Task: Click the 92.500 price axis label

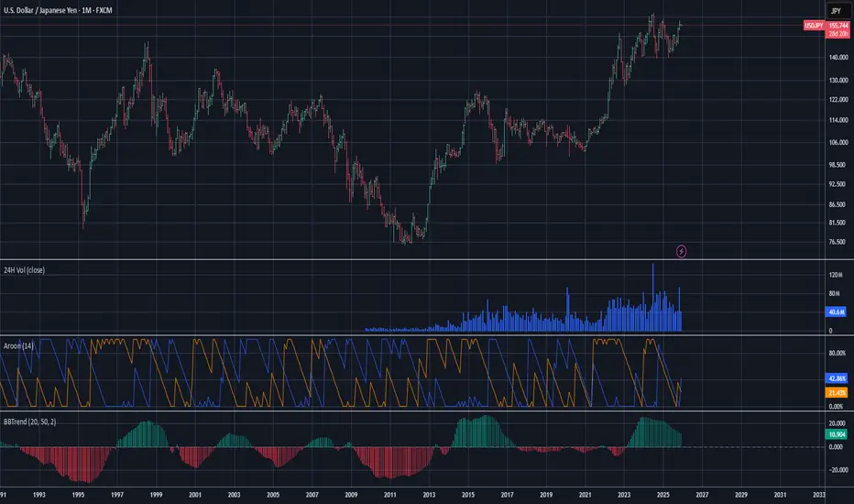Action: point(838,183)
